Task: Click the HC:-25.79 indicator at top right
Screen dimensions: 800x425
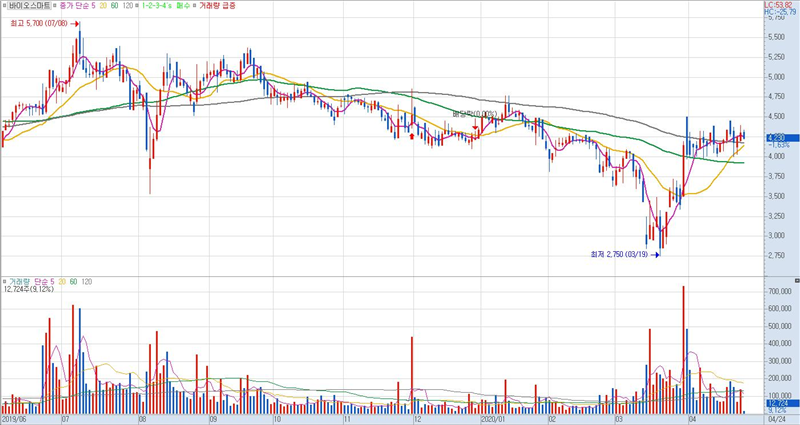Action: click(x=780, y=12)
